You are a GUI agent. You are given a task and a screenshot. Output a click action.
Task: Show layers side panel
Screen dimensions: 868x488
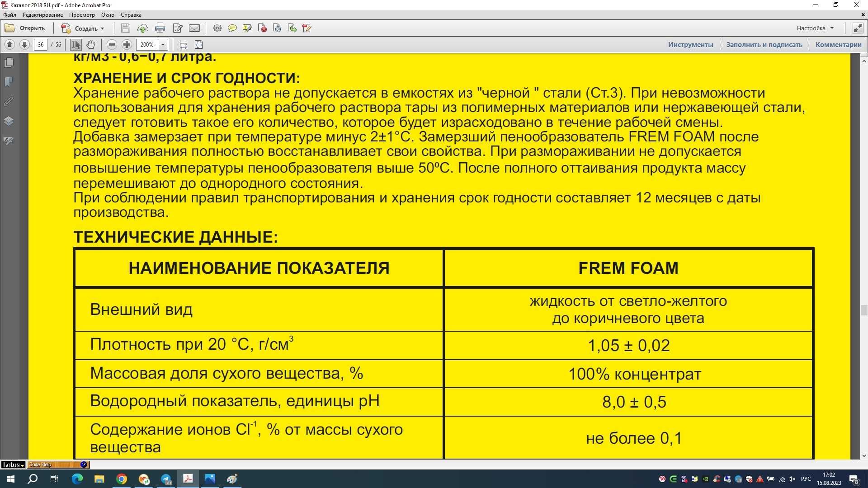pos(9,121)
